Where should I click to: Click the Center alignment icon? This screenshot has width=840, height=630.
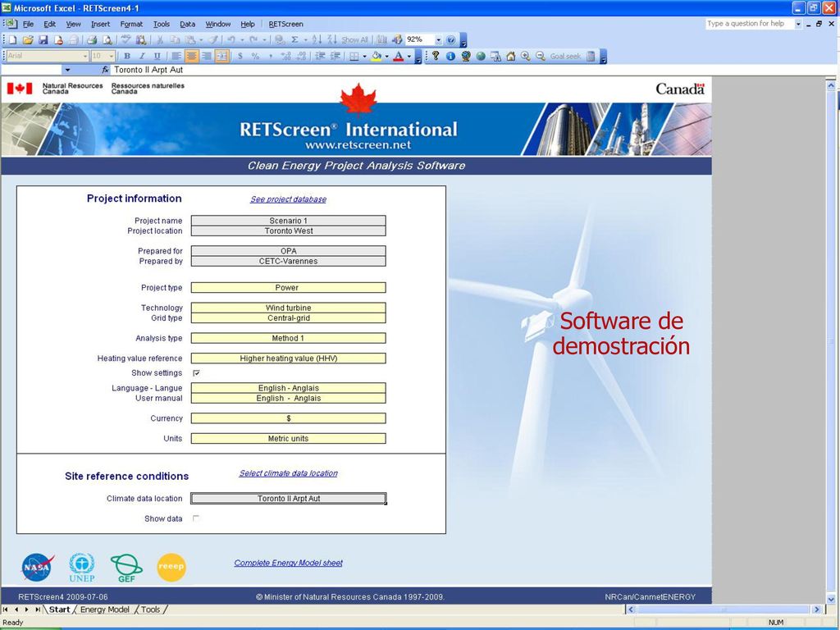191,56
